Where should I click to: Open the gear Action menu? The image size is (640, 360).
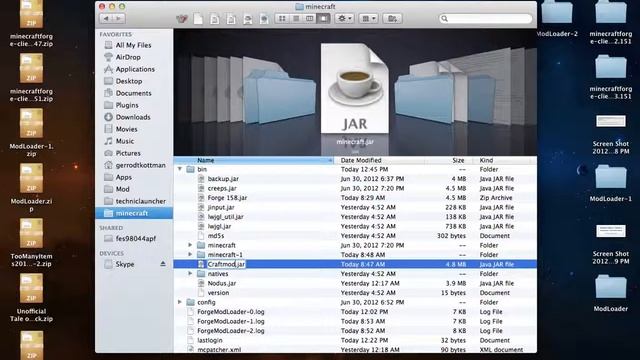[344, 18]
